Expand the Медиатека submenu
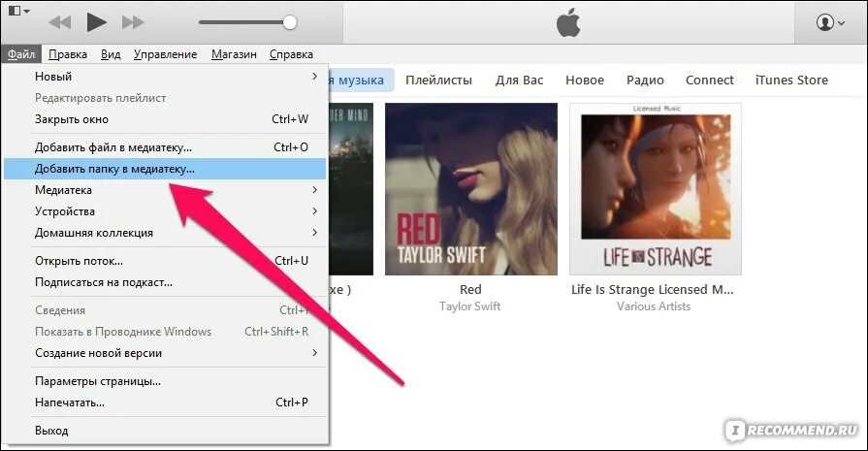 pyautogui.click(x=165, y=190)
